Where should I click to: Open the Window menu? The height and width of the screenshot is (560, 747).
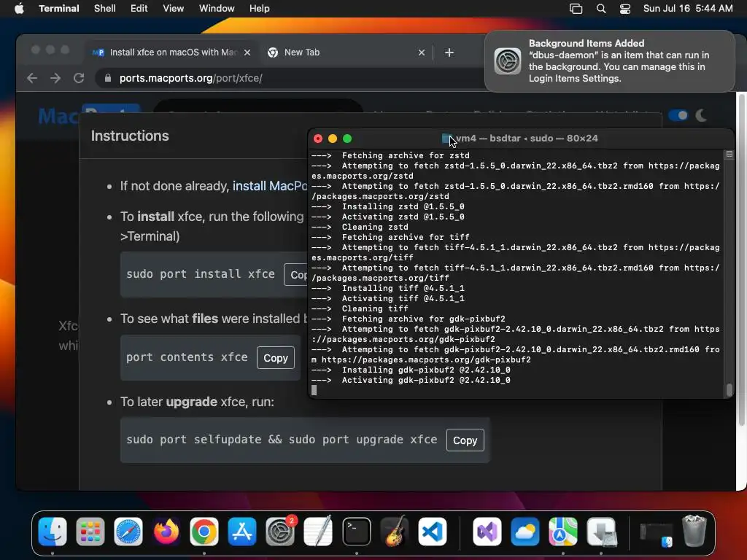217,9
